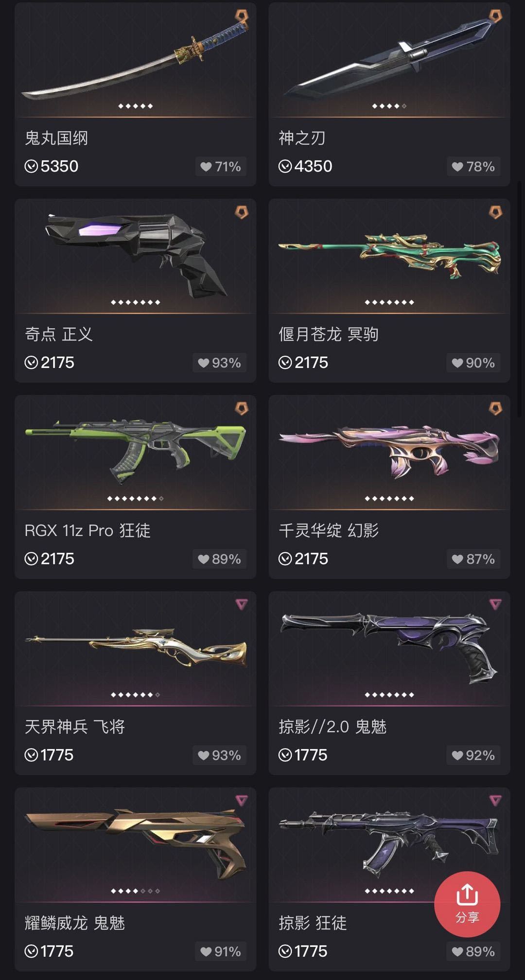The width and height of the screenshot is (525, 980).
Task: Click the orange tier icon on 神之刃 card
Action: click(x=495, y=16)
